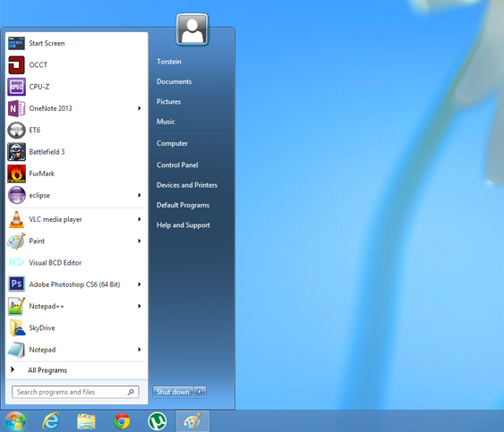Open Computer from the right pane
Viewport: 504px width, 432px height.
172,143
